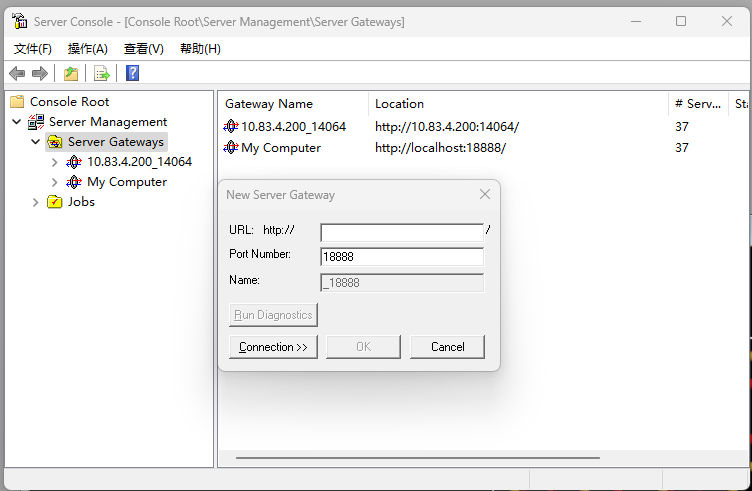The width and height of the screenshot is (752, 491).
Task: Open the 查看(V) menu
Action: click(143, 49)
